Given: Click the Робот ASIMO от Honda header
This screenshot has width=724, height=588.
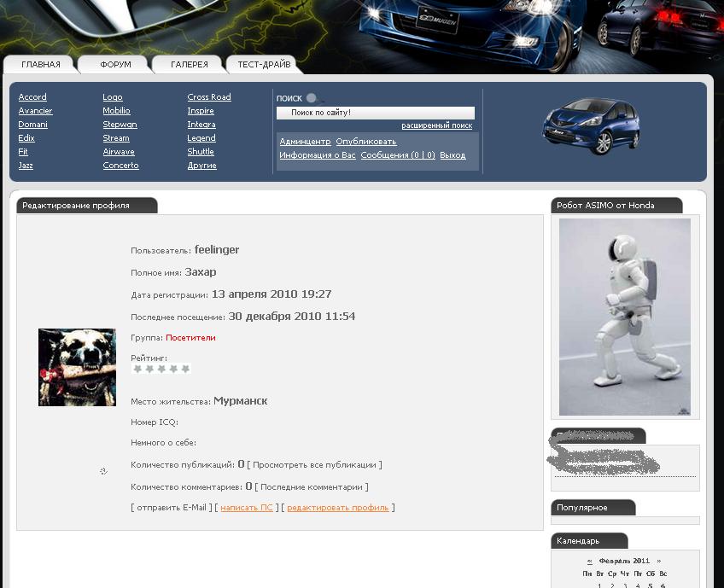Looking at the screenshot, I should pos(616,206).
